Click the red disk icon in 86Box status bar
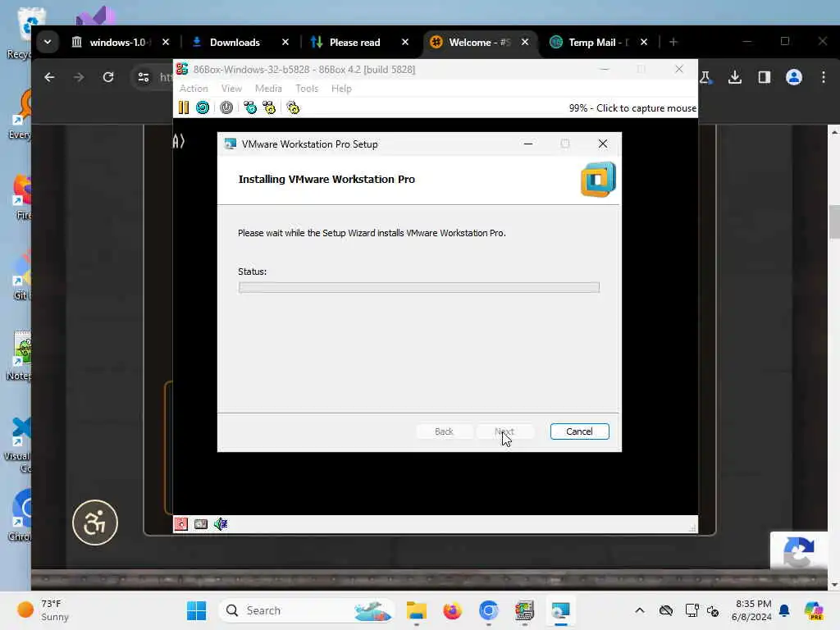The image size is (840, 630). click(181, 524)
